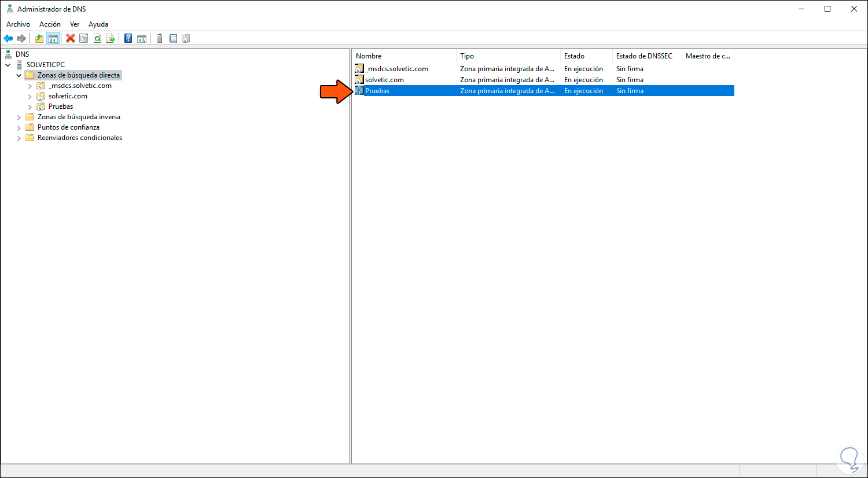Open the Ver menu
The height and width of the screenshot is (478, 868).
pos(75,24)
